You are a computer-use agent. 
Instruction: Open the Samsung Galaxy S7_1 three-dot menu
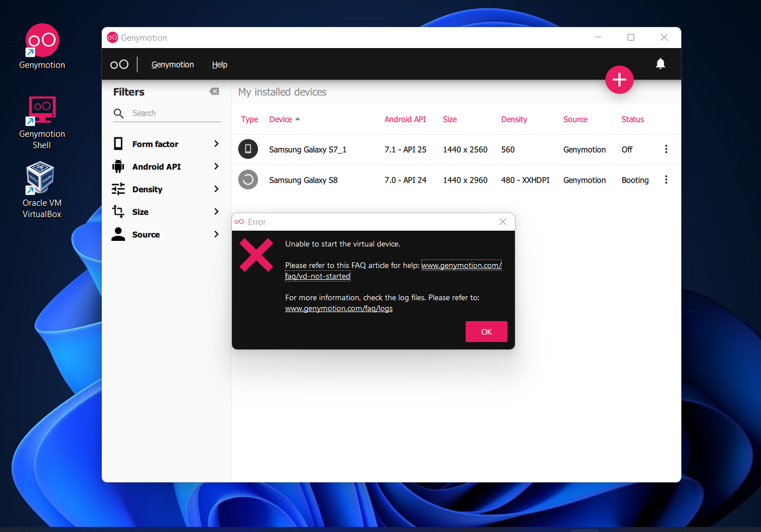tap(665, 149)
